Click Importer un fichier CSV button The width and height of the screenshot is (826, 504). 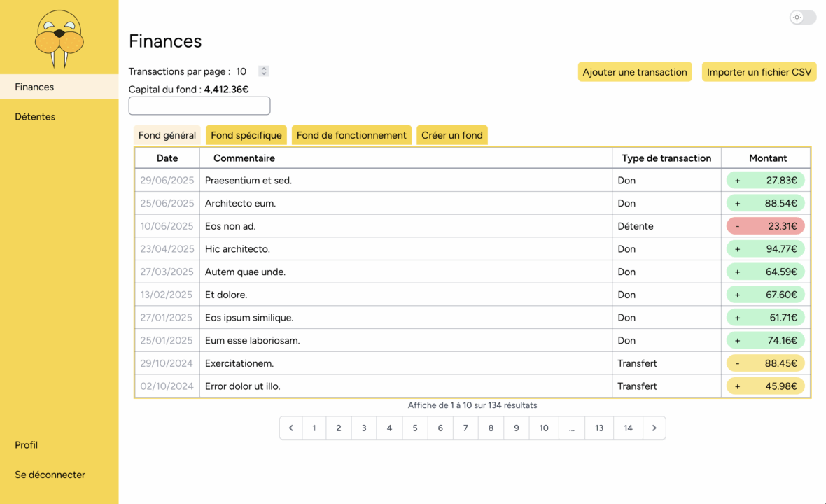click(759, 72)
